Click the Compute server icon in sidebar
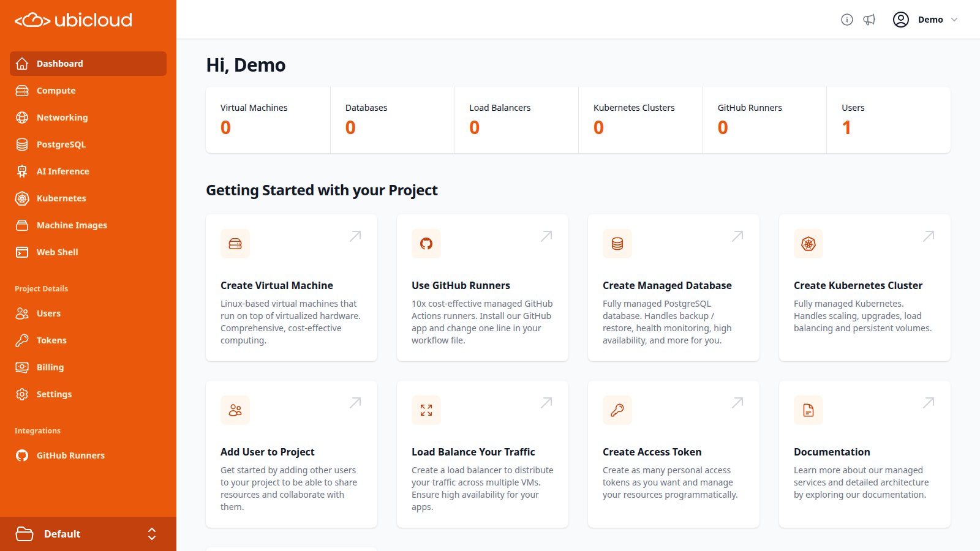This screenshot has height=551, width=980. pos(22,91)
